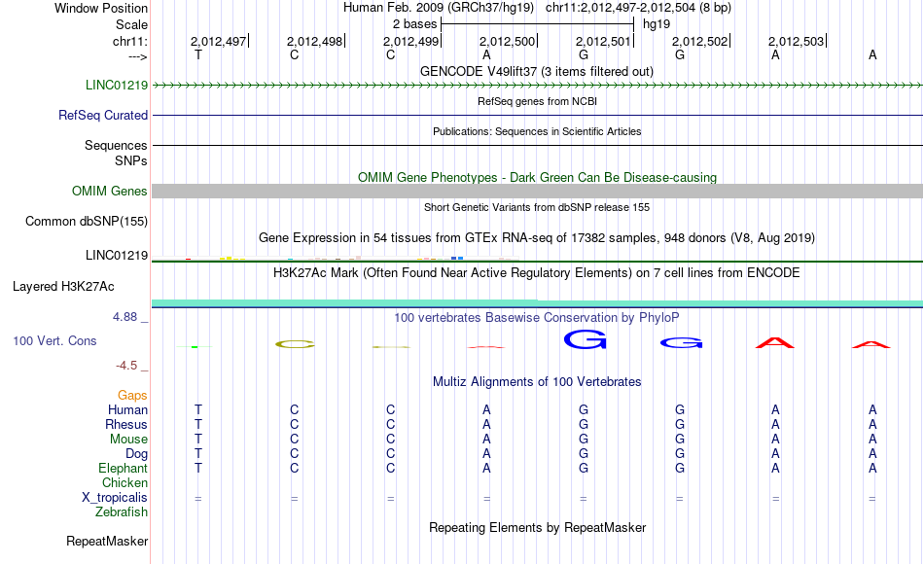
Task: Click the 2 bases scale bar
Action: pos(537,24)
